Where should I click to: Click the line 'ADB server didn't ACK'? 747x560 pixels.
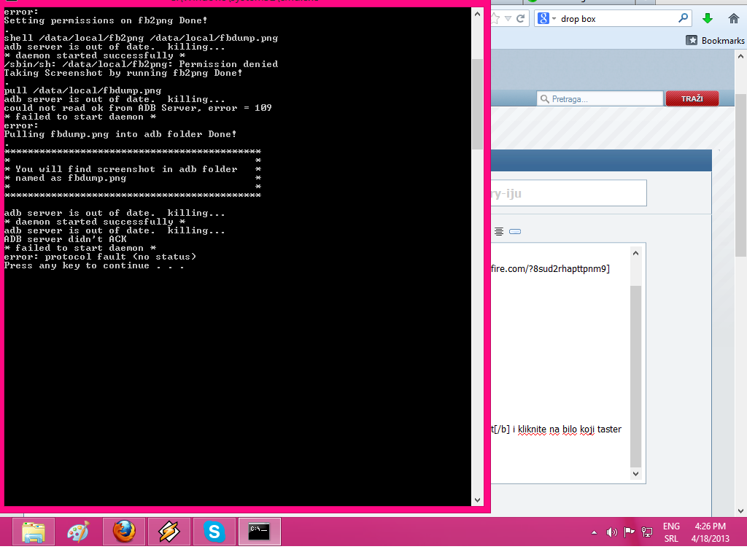65,239
